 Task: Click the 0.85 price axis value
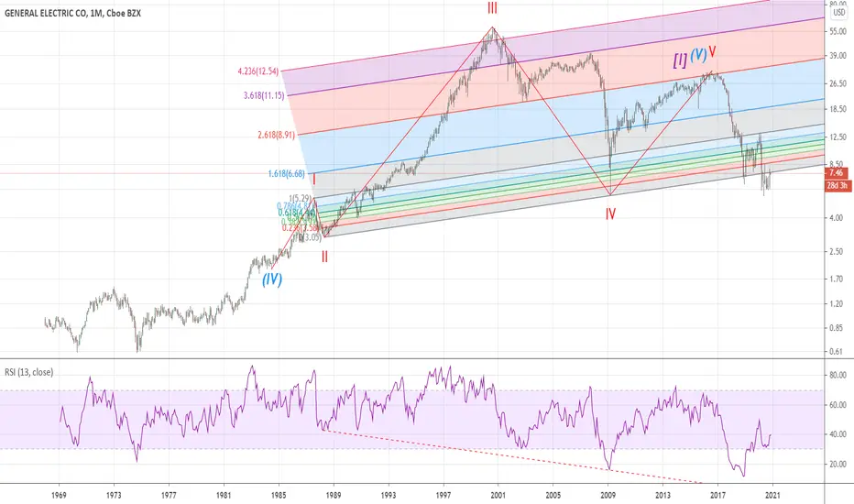click(x=838, y=328)
